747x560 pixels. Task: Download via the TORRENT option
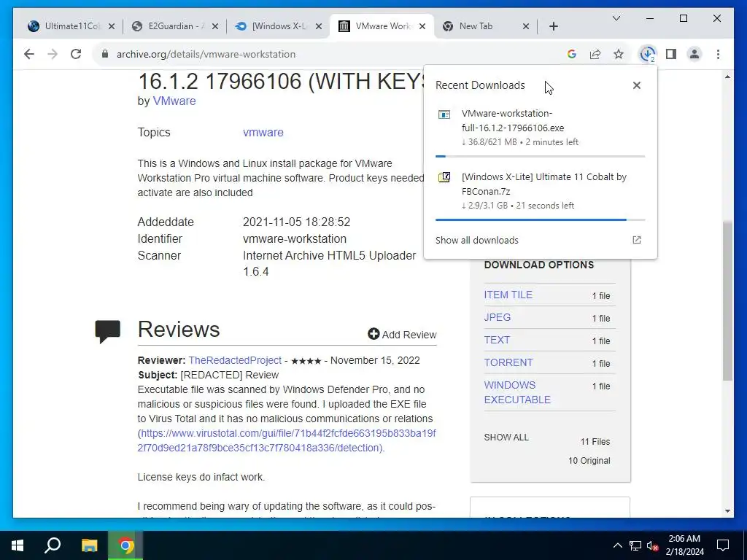coord(508,362)
